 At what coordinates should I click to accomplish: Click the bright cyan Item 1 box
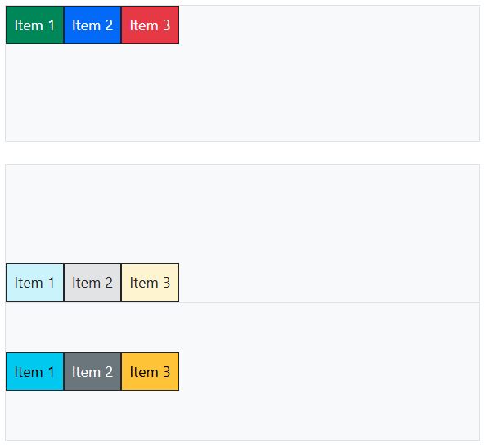tap(34, 371)
